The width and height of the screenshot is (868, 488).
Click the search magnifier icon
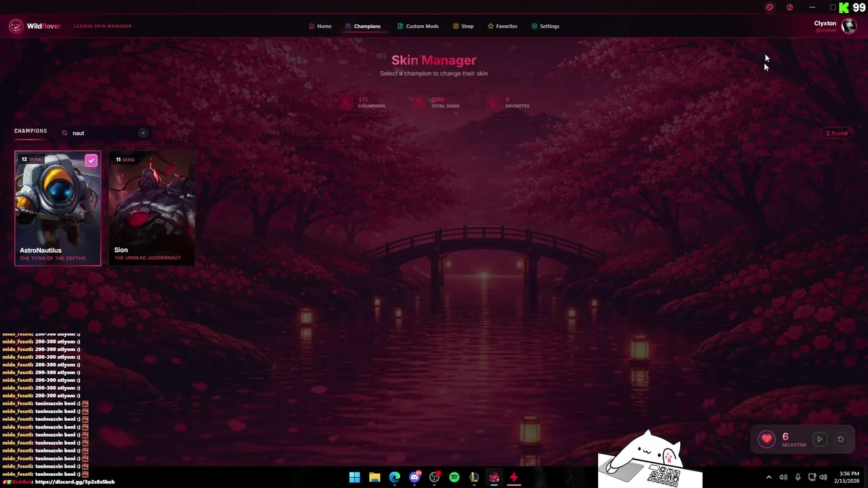click(65, 133)
